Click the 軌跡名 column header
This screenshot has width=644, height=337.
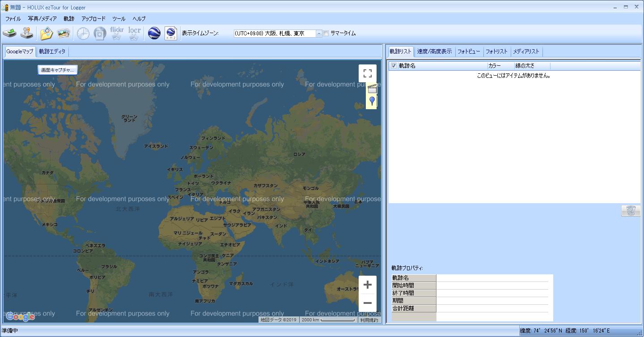click(x=442, y=66)
